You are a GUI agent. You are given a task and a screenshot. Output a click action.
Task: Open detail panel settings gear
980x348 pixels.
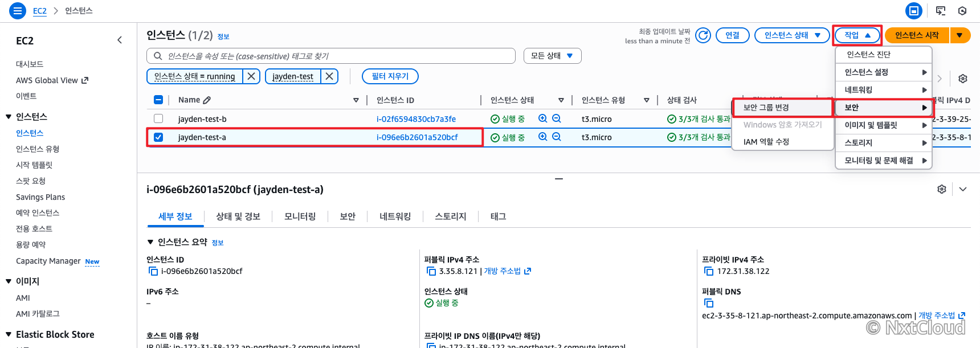pyautogui.click(x=942, y=189)
